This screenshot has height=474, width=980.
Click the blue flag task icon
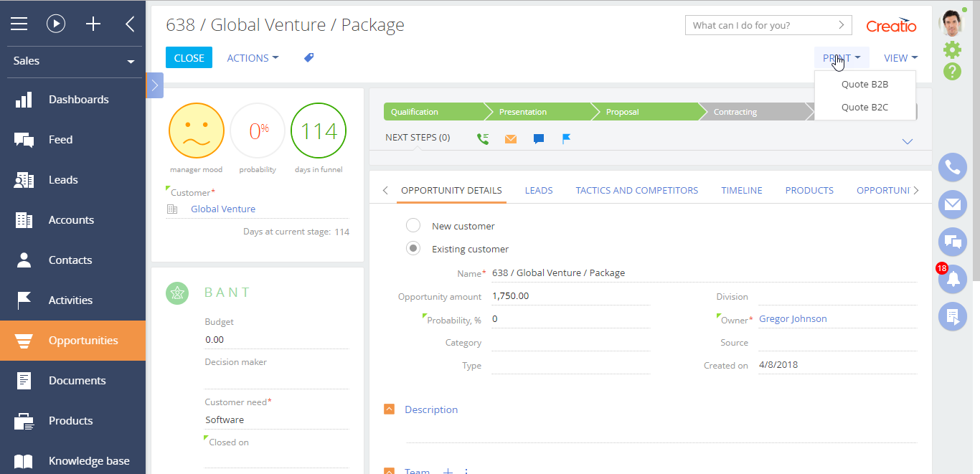[566, 138]
